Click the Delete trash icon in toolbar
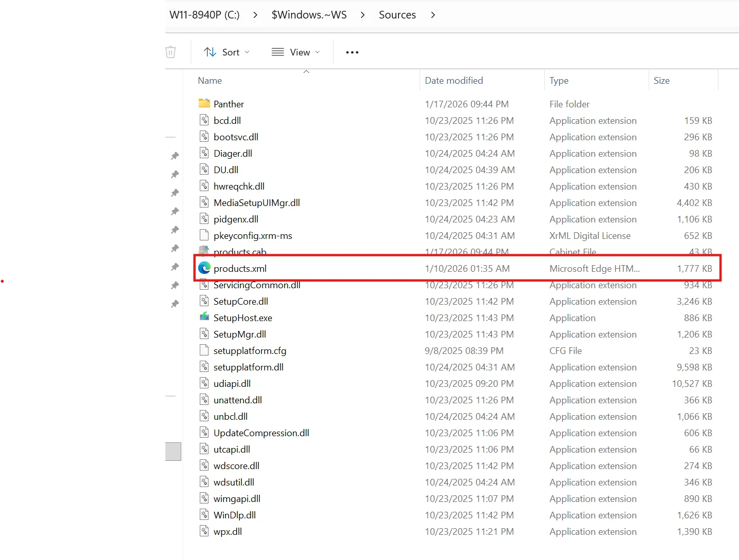This screenshot has width=739, height=560. coord(170,52)
